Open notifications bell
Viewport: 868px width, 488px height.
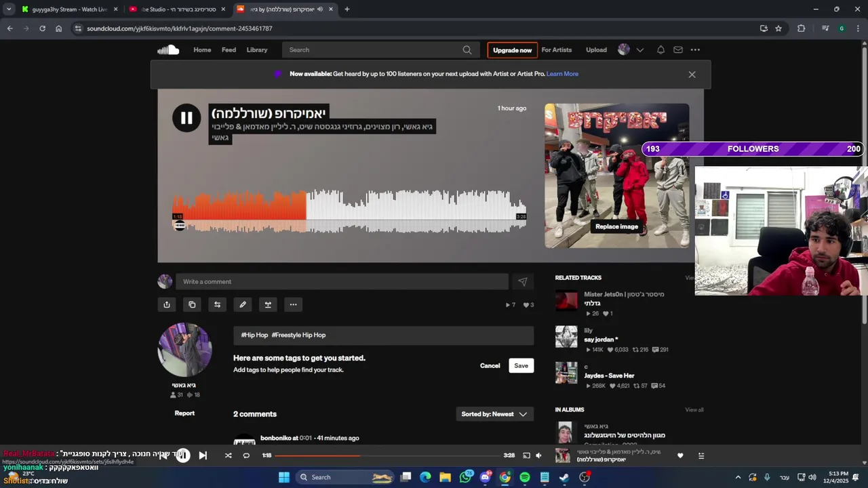(x=660, y=49)
